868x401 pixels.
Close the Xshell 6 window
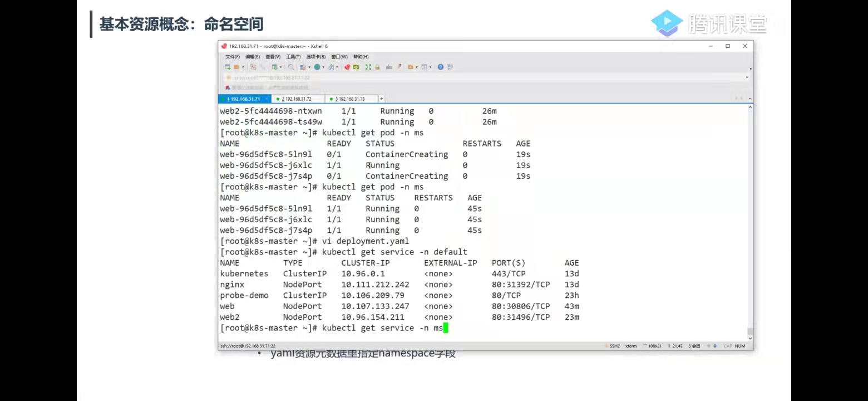tap(744, 46)
